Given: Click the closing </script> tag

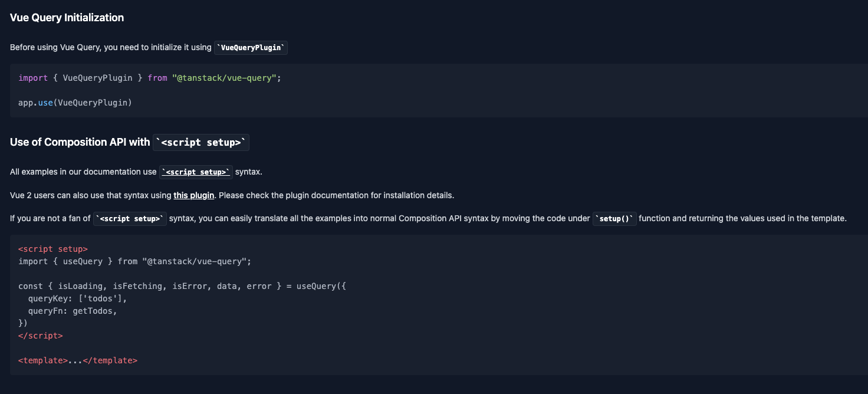Looking at the screenshot, I should click(40, 336).
